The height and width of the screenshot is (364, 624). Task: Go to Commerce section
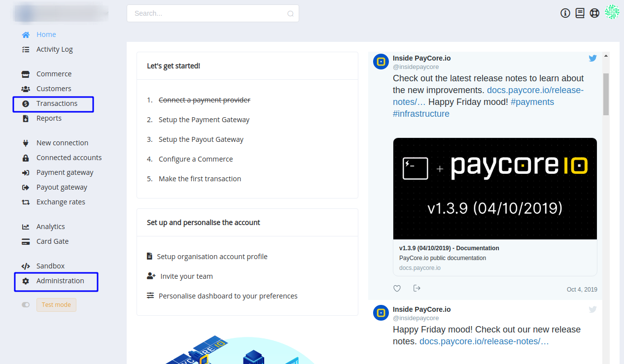pos(54,74)
